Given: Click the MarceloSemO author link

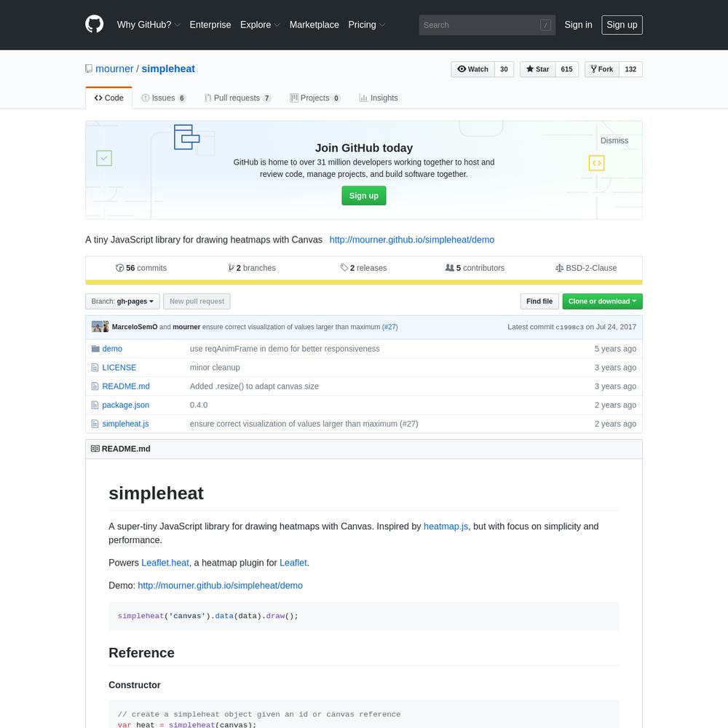Looking at the screenshot, I should click(135, 327).
